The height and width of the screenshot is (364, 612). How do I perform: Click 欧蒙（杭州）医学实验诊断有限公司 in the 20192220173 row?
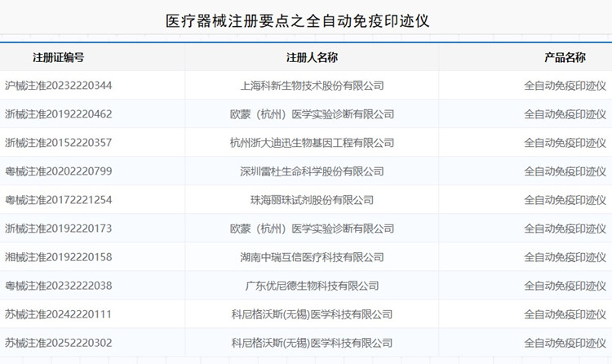312,229
